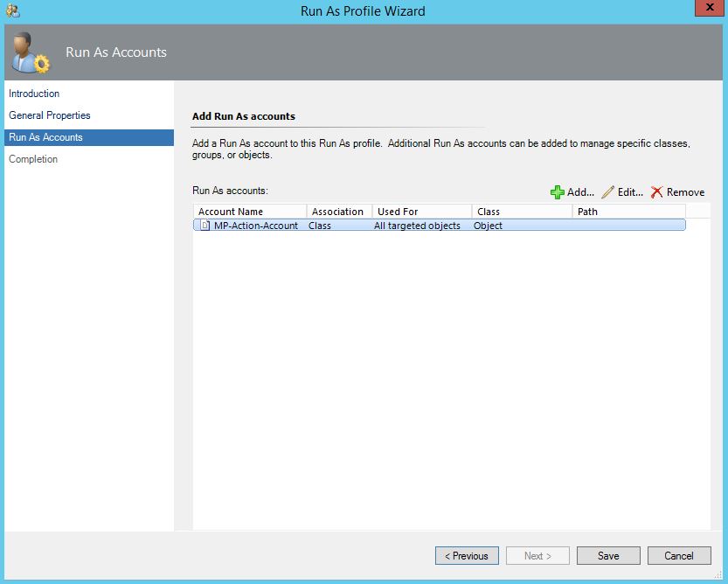Screen dimensions: 728x584
Task: Cancel the wizard
Action: click(679, 556)
